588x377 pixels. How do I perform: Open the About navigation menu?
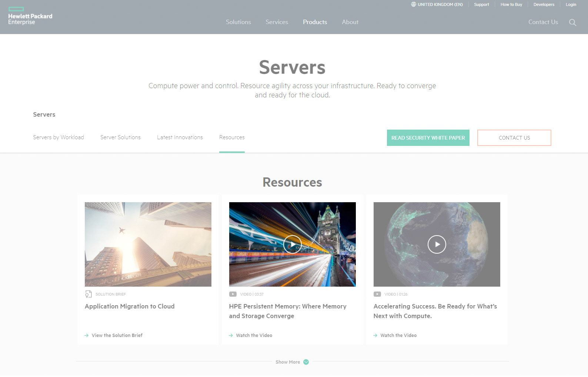[350, 22]
